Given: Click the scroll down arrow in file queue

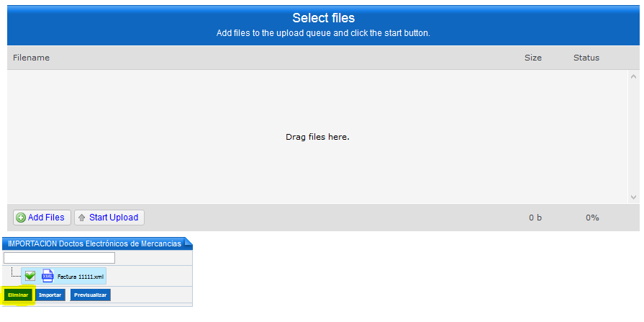Looking at the screenshot, I should 633,197.
